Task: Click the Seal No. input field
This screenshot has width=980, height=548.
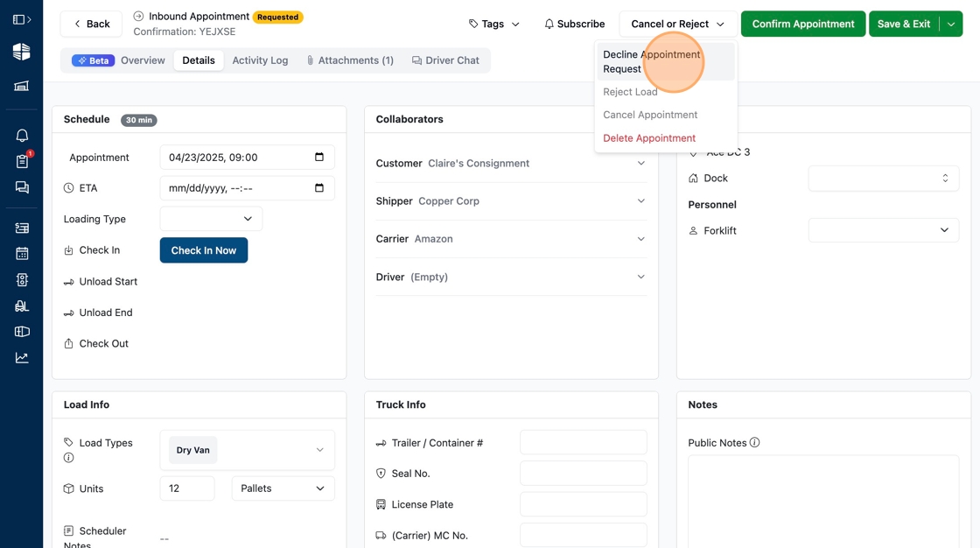Action: pyautogui.click(x=583, y=474)
